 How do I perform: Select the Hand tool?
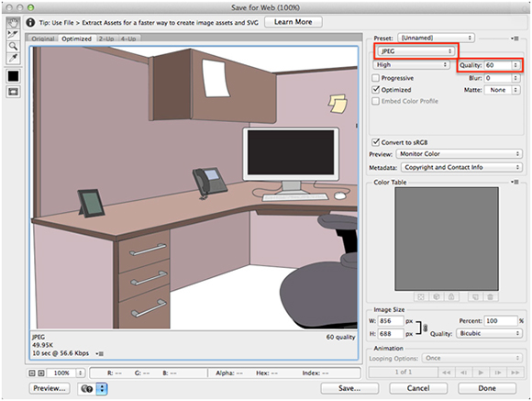[13, 23]
